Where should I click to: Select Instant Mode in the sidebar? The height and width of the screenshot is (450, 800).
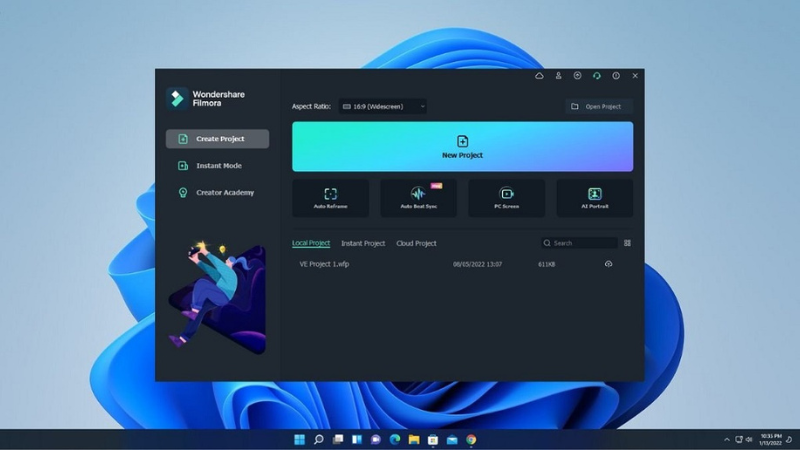pos(217,166)
